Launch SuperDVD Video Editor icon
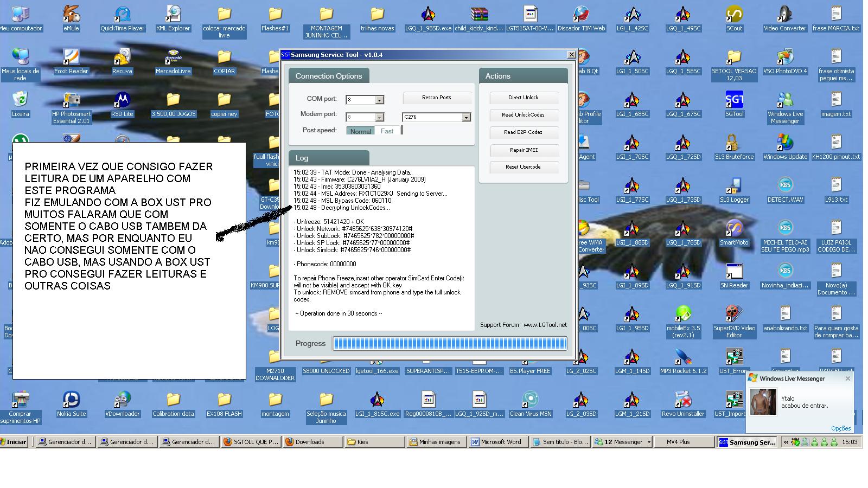The image size is (868, 488). [734, 322]
